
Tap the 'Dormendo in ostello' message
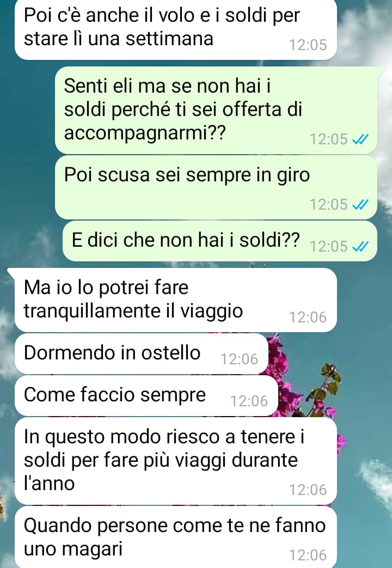(x=142, y=353)
